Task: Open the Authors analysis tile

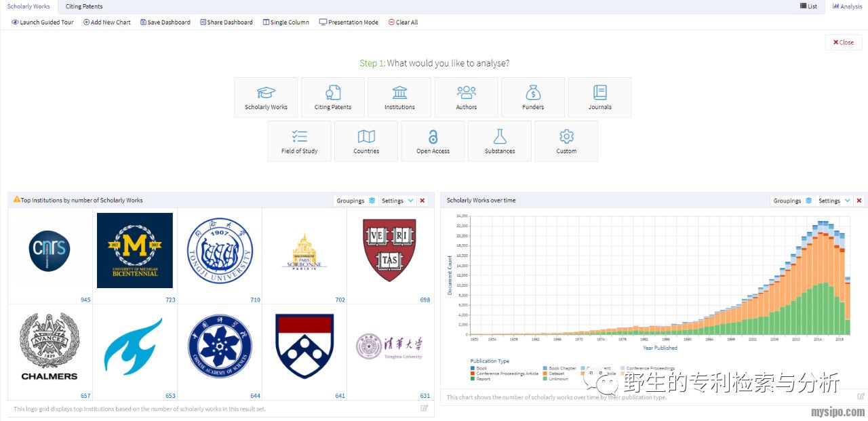Action: (x=466, y=98)
